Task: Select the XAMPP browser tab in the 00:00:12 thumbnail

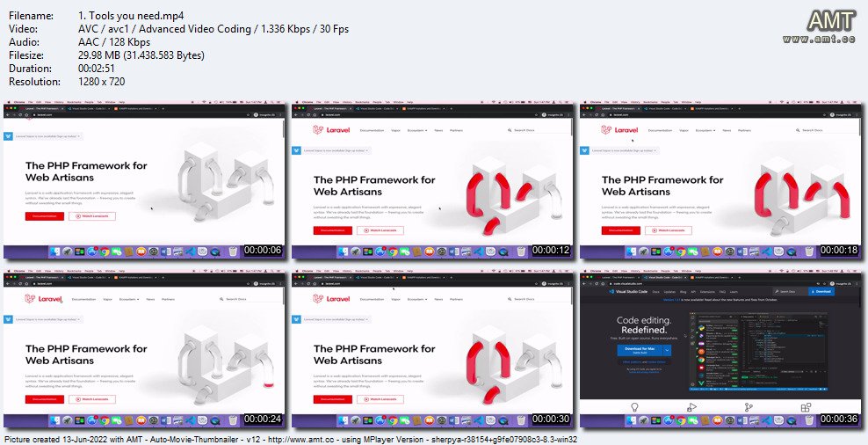Action: click(424, 109)
